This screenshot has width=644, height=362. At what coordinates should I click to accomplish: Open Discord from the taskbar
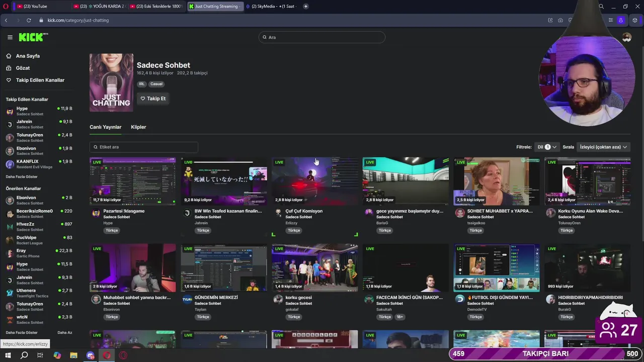click(x=90, y=355)
